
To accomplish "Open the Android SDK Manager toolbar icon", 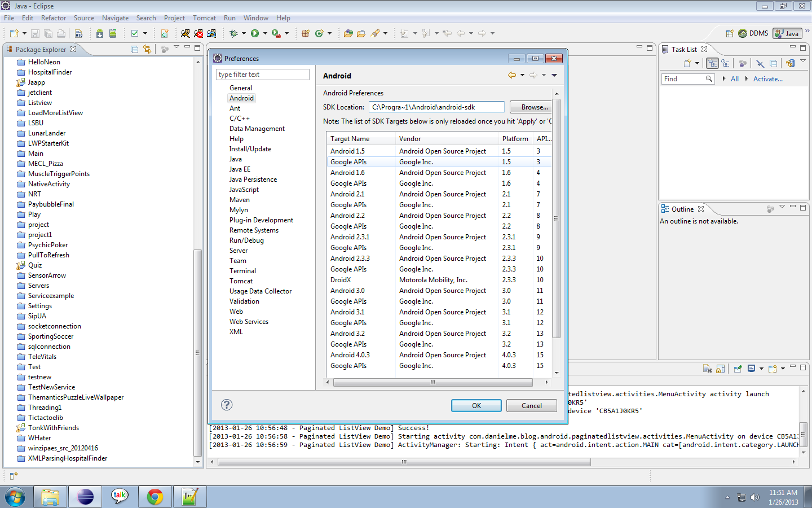I will (x=99, y=33).
